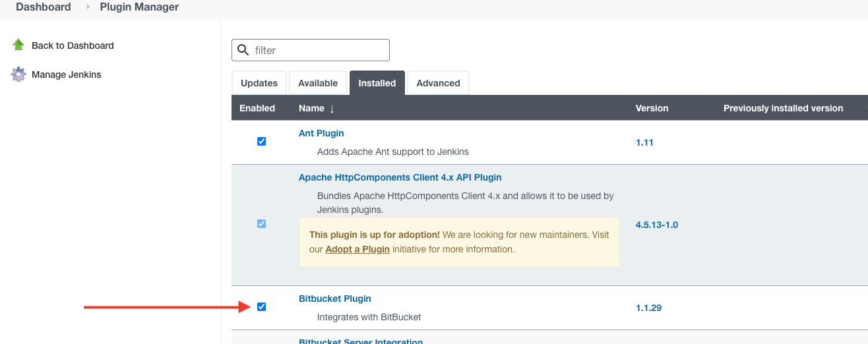Switch to the Updates tab
Image resolution: width=868 pixels, height=344 pixels.
coord(259,83)
